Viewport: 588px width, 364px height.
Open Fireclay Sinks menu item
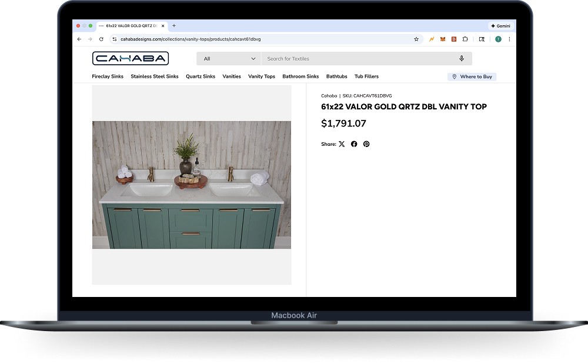click(x=108, y=76)
